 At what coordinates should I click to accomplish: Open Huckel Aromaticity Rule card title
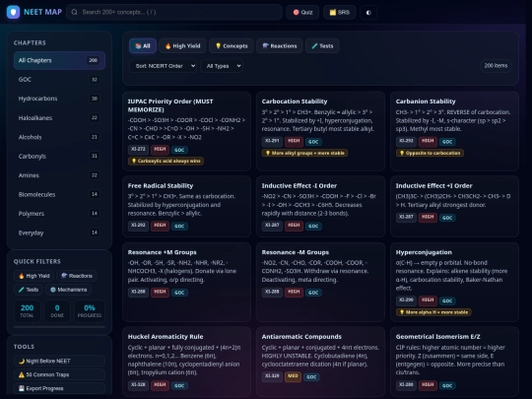tap(166, 337)
